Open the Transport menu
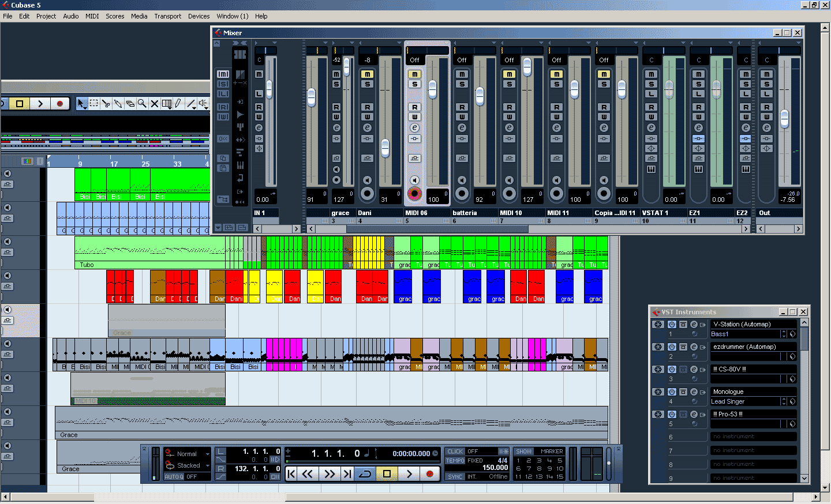The width and height of the screenshot is (831, 504). click(167, 16)
